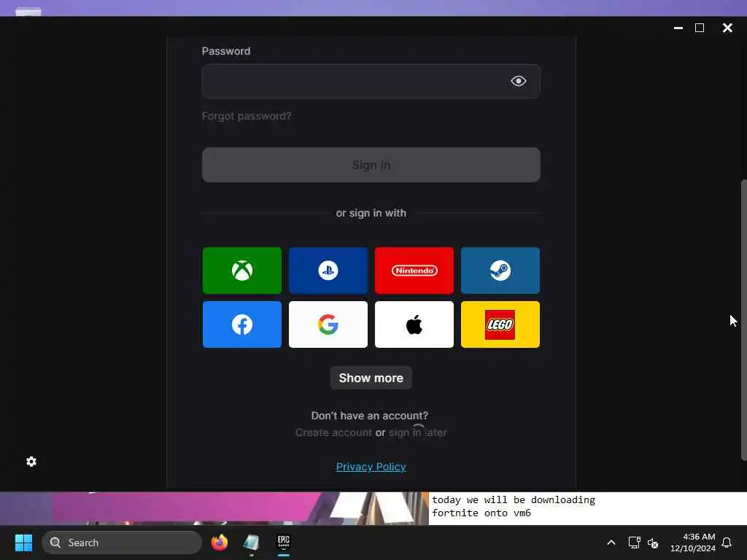Toggle password visibility eye icon

[x=519, y=81]
